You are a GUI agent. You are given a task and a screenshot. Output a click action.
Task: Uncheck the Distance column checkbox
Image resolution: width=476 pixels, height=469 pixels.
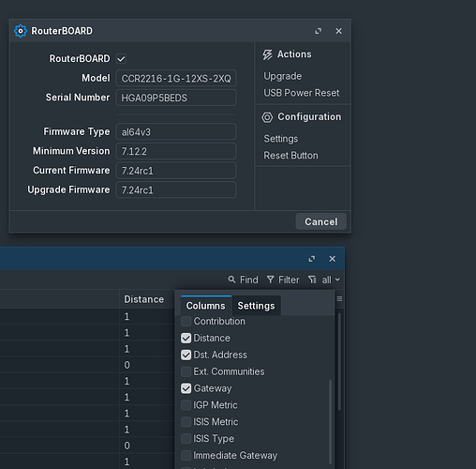[x=186, y=338]
